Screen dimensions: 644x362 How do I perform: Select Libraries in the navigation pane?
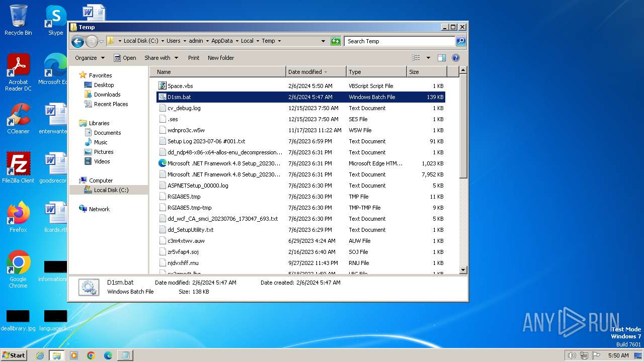point(99,123)
